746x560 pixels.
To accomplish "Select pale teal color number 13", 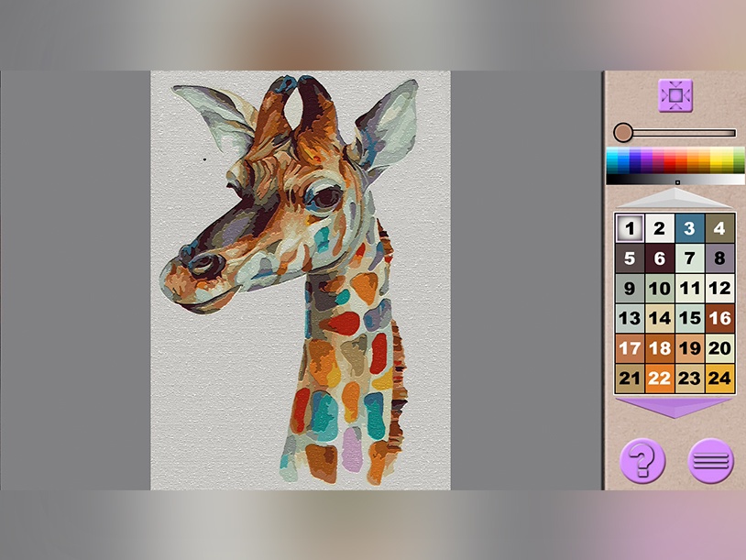I will (630, 318).
